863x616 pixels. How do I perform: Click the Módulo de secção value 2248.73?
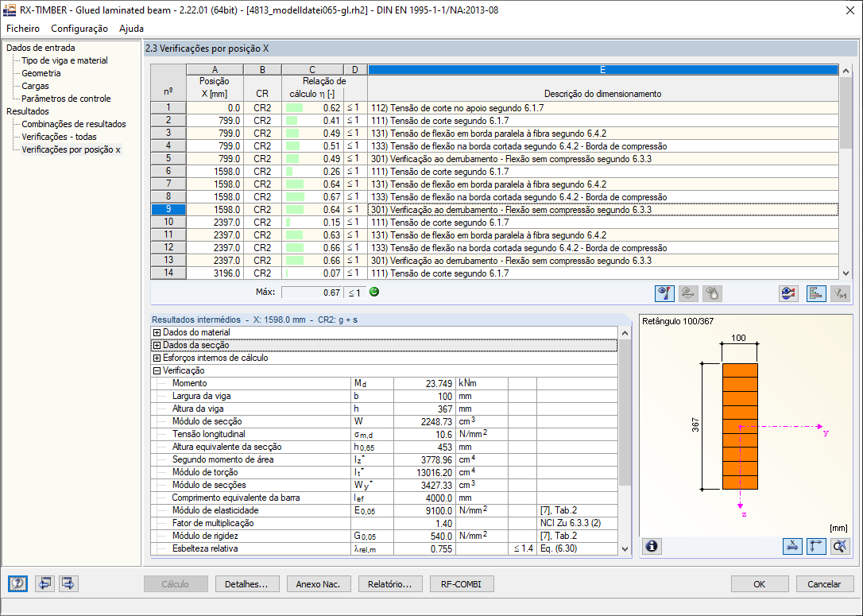[x=424, y=421]
